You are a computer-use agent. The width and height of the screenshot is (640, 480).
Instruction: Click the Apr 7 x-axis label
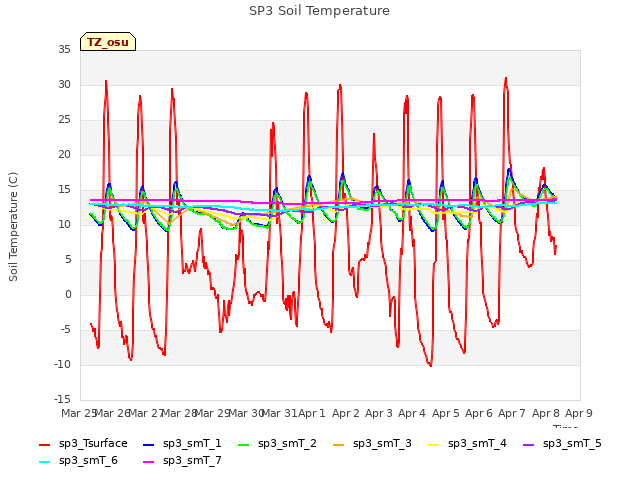(512, 413)
